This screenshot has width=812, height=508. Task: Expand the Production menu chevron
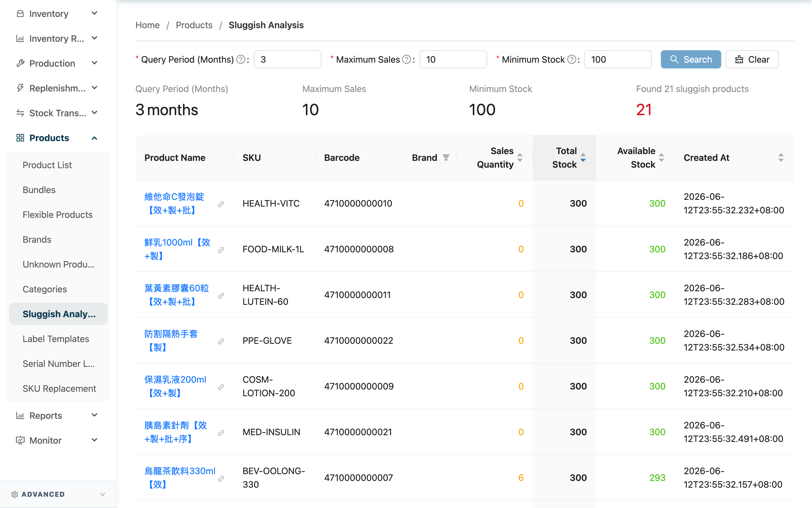[95, 63]
